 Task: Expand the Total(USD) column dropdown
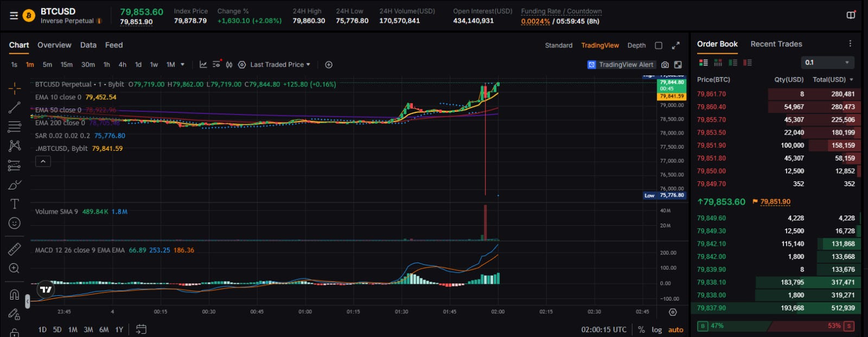coord(851,80)
